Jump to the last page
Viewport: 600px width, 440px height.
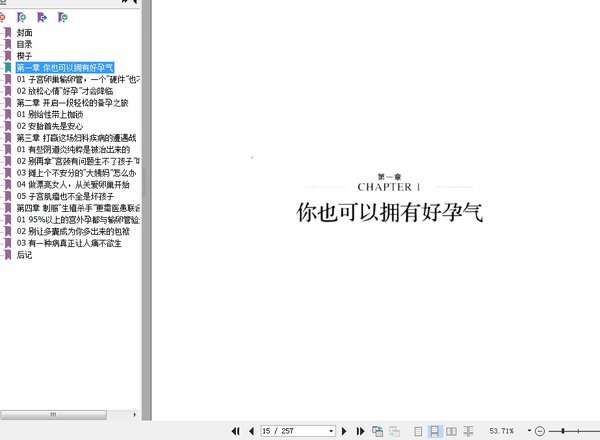(x=360, y=431)
